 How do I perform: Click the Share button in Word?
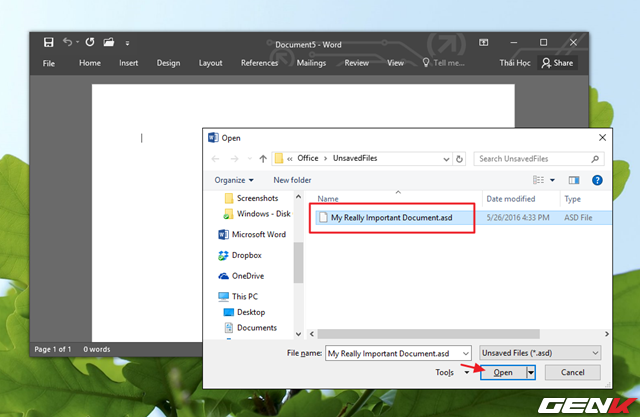pos(558,63)
